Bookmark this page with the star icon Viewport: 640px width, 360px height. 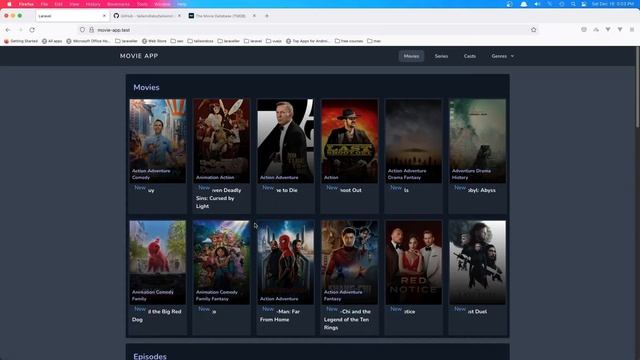click(533, 30)
